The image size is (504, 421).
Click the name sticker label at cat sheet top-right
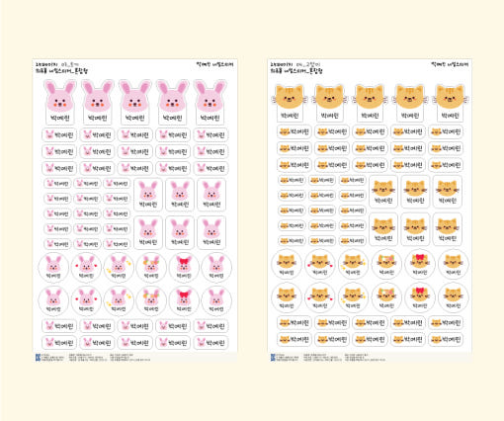tap(450, 64)
